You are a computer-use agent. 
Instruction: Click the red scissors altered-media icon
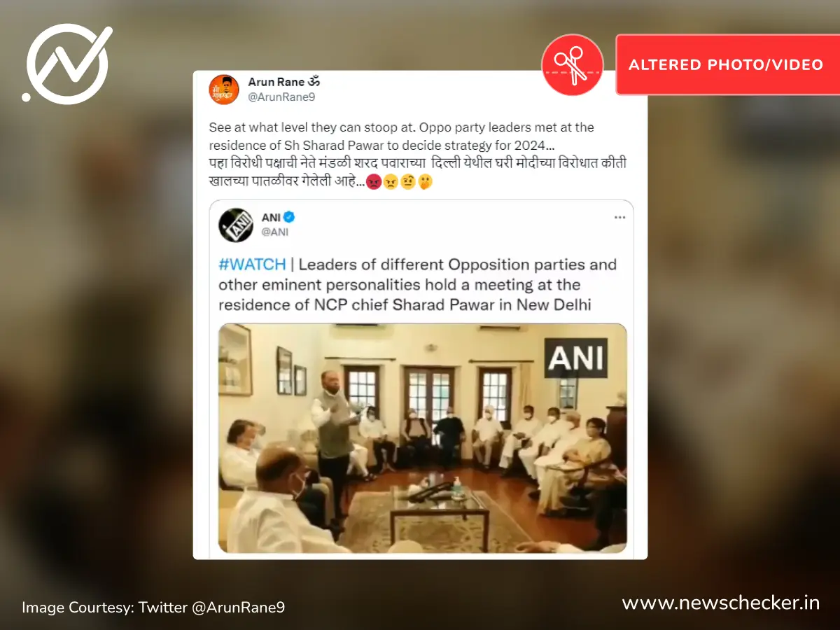pyautogui.click(x=573, y=65)
